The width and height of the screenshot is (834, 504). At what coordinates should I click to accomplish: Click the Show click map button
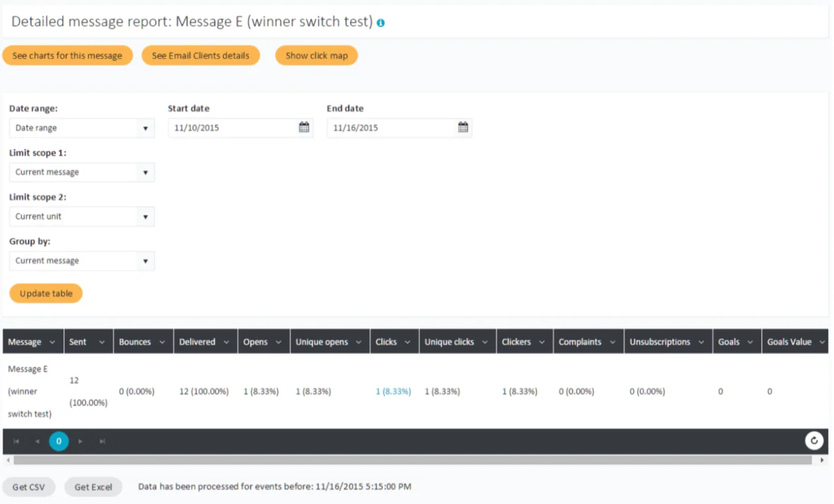click(316, 55)
